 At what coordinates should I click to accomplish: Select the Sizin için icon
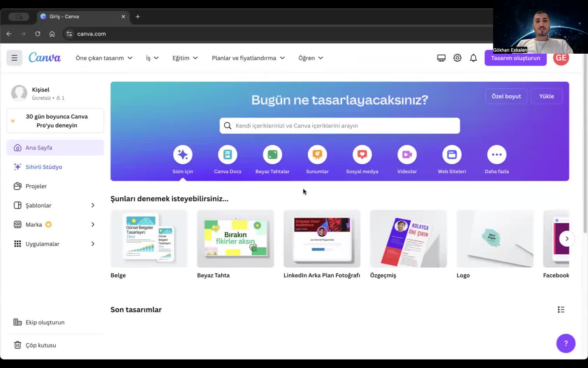click(183, 154)
